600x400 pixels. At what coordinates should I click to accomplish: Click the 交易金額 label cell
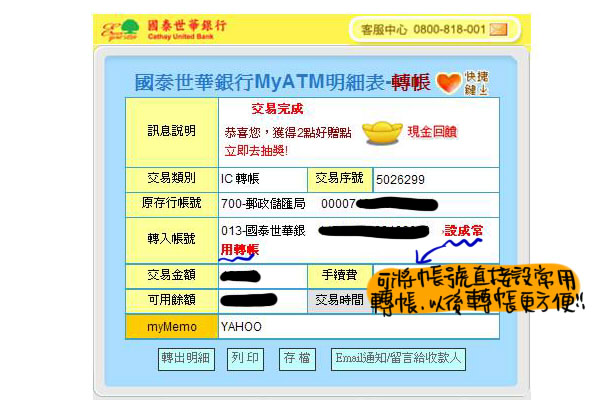172,276
